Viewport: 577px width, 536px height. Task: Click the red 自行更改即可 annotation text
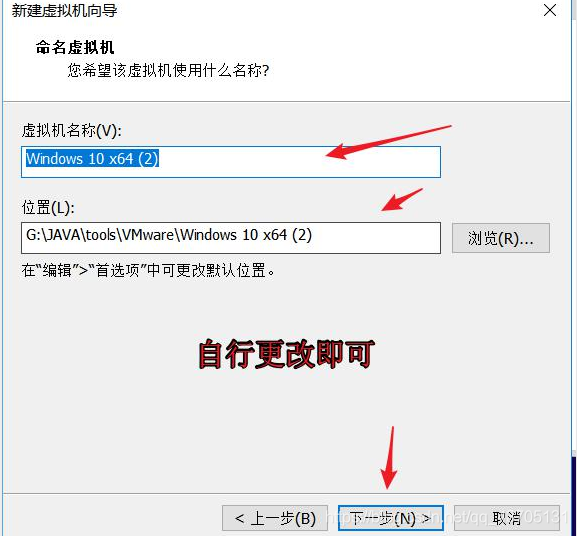tap(286, 354)
